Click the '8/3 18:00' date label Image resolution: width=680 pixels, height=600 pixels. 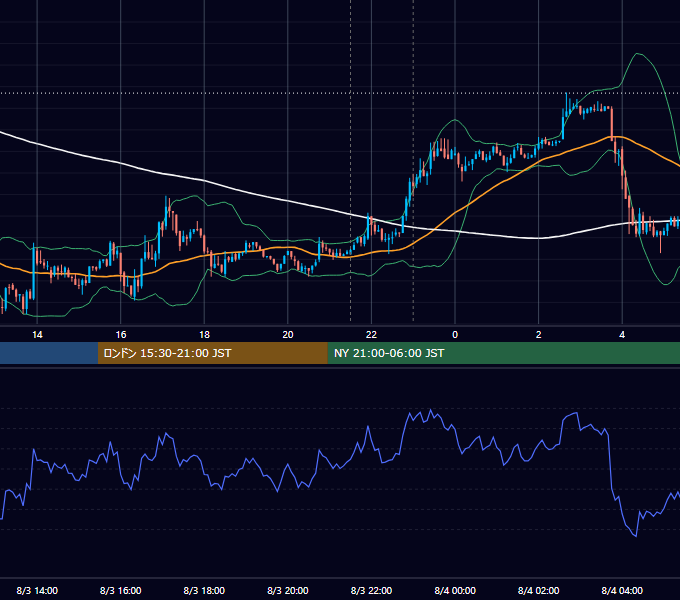tap(204, 590)
